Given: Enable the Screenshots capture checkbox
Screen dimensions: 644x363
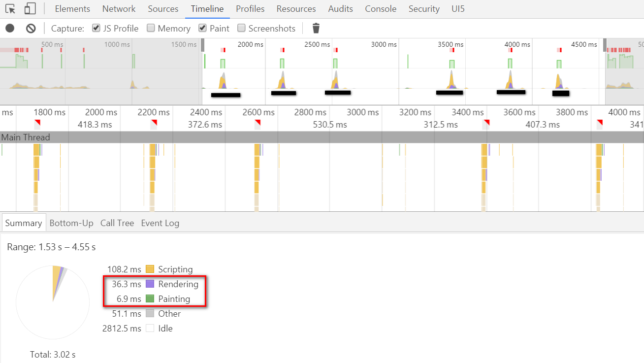Looking at the screenshot, I should click(241, 28).
